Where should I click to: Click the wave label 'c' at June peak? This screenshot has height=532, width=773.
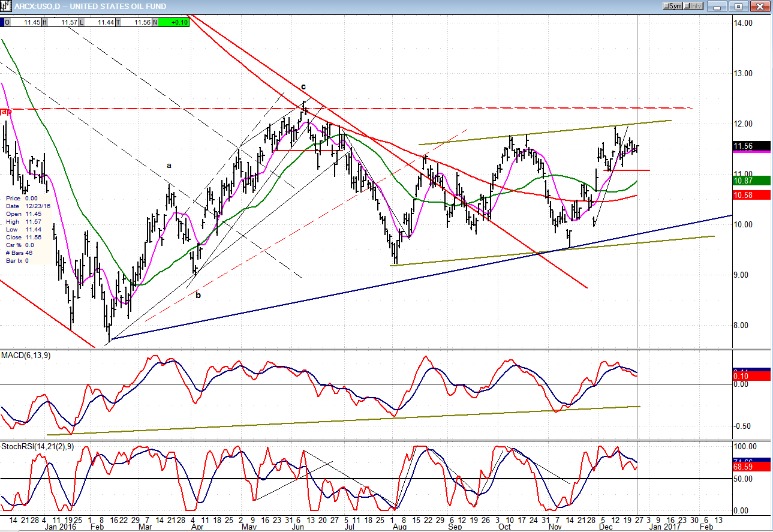pos(303,86)
